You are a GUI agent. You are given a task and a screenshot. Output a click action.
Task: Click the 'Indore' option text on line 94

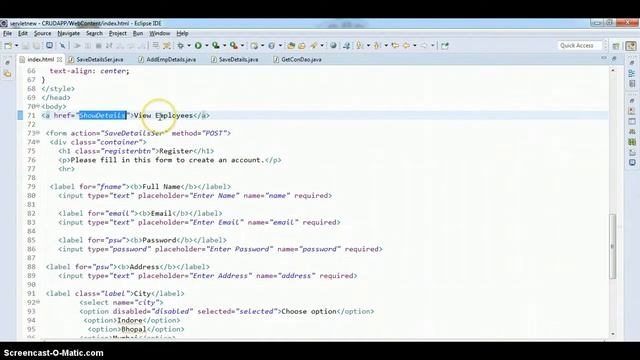(x=130, y=320)
